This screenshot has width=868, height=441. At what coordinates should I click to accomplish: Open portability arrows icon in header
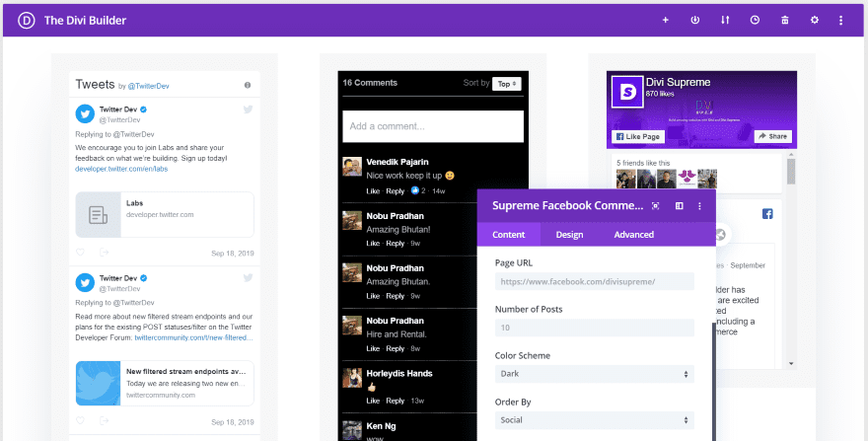tap(725, 20)
